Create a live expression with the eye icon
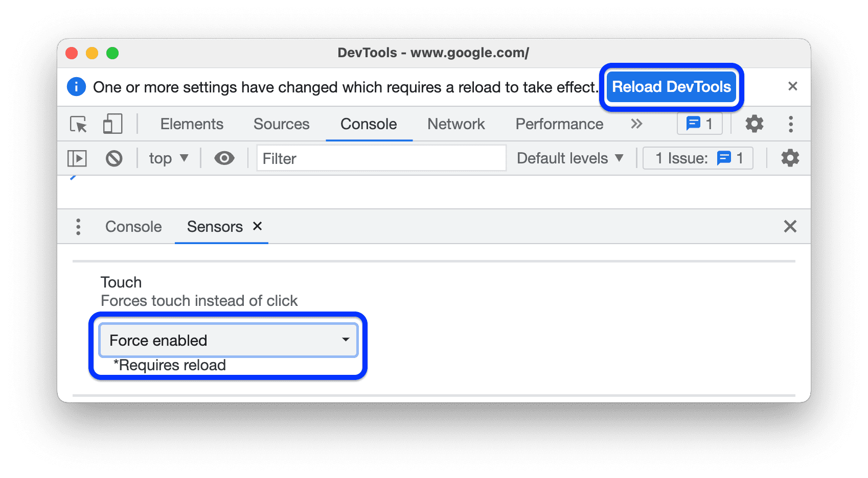868x478 pixels. click(x=223, y=158)
